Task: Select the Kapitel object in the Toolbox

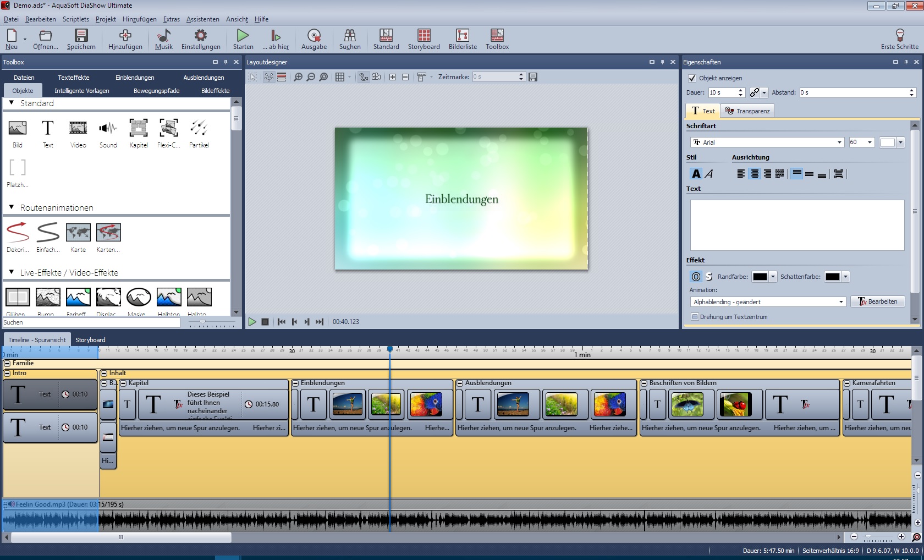Action: [x=138, y=133]
